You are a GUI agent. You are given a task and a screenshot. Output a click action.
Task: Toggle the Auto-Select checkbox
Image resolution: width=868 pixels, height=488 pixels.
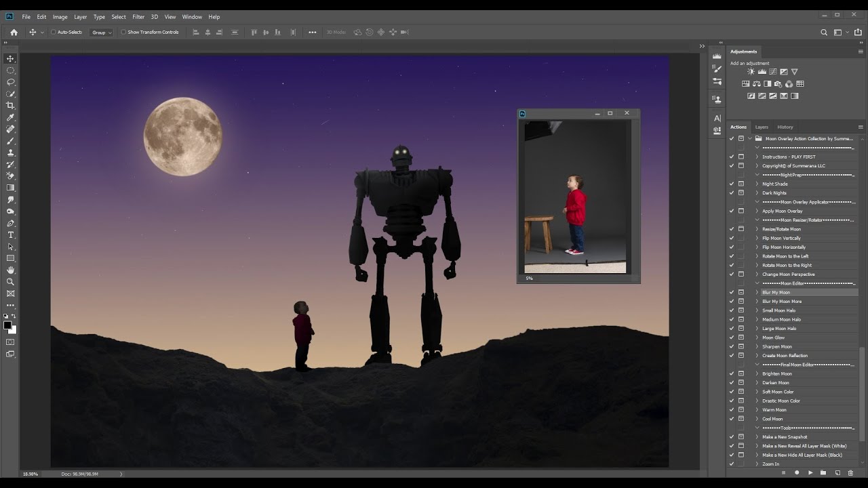point(53,33)
